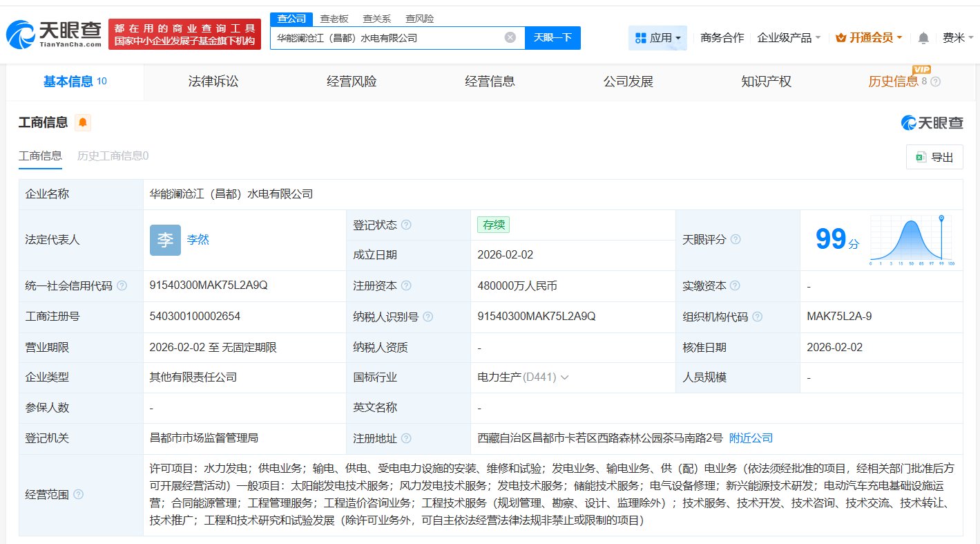Click the 导出 export button
980x544 pixels.
[934, 158]
